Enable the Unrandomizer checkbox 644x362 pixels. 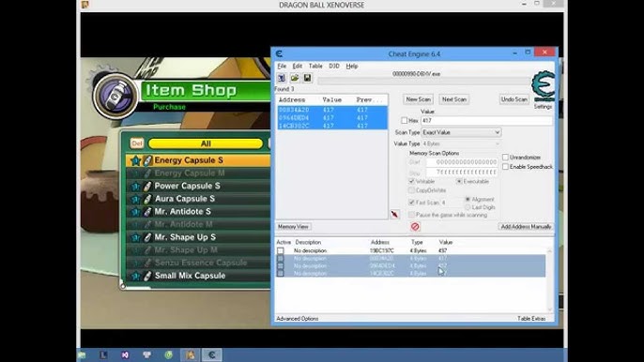506,158
